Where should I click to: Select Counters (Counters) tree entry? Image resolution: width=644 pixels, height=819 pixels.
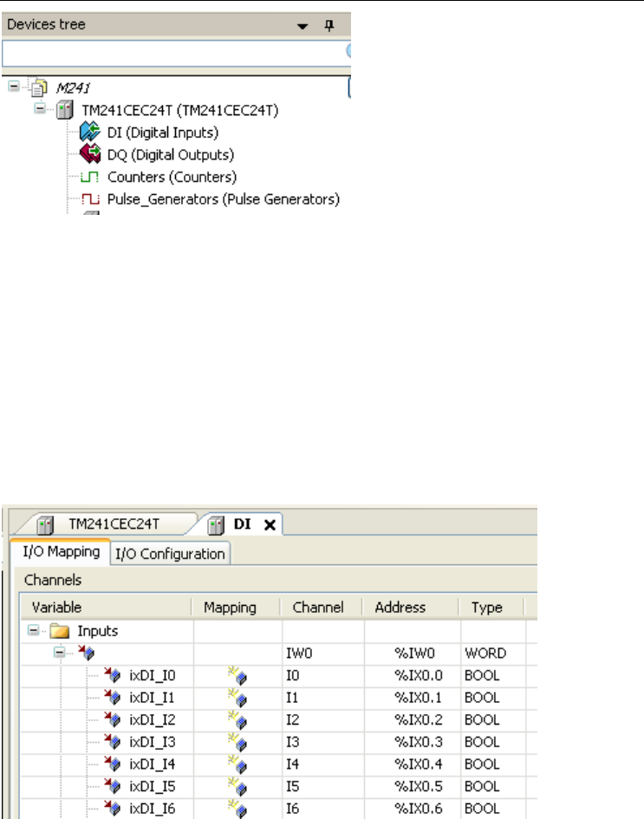172,177
